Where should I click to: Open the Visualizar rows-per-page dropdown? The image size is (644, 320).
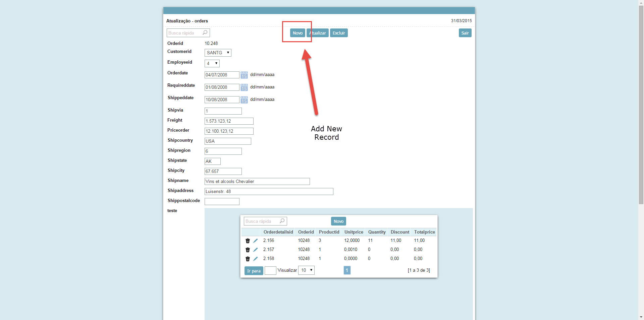click(x=306, y=270)
